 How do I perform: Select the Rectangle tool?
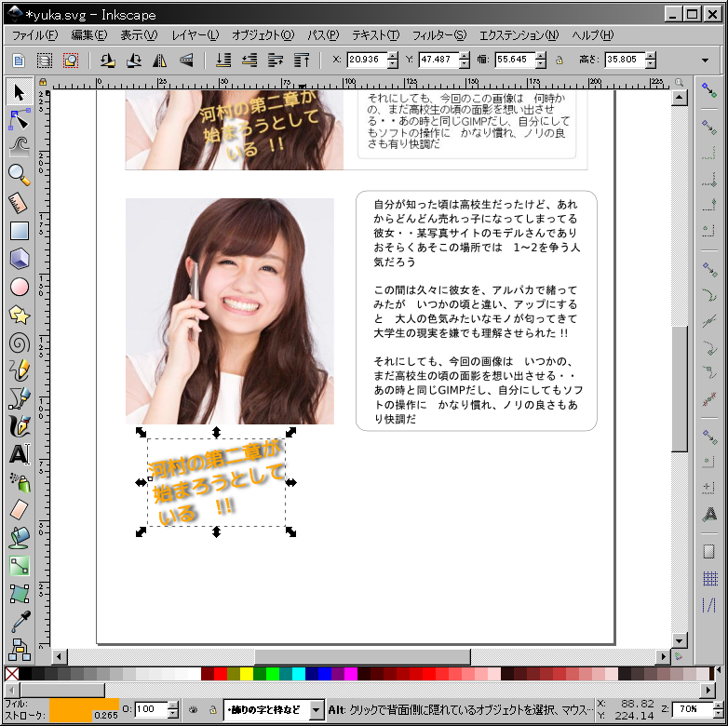(x=19, y=231)
